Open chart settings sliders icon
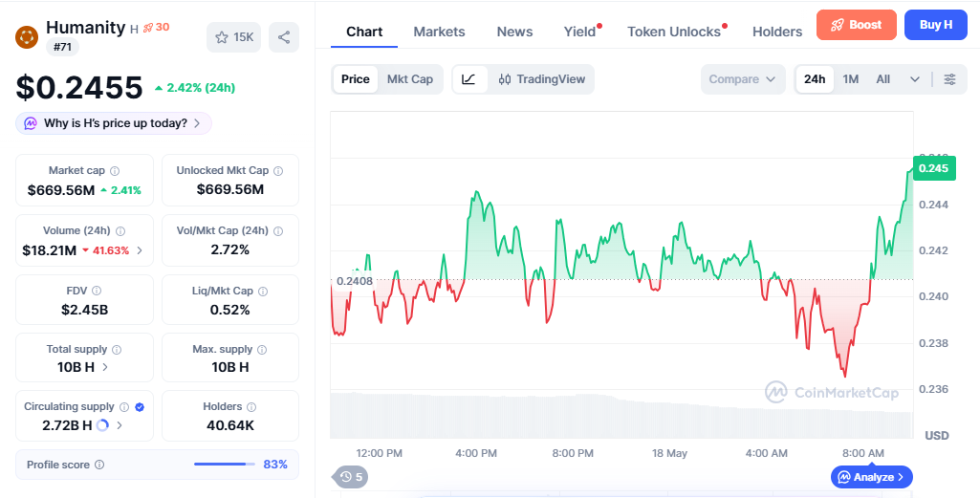The height and width of the screenshot is (498, 980). click(949, 79)
